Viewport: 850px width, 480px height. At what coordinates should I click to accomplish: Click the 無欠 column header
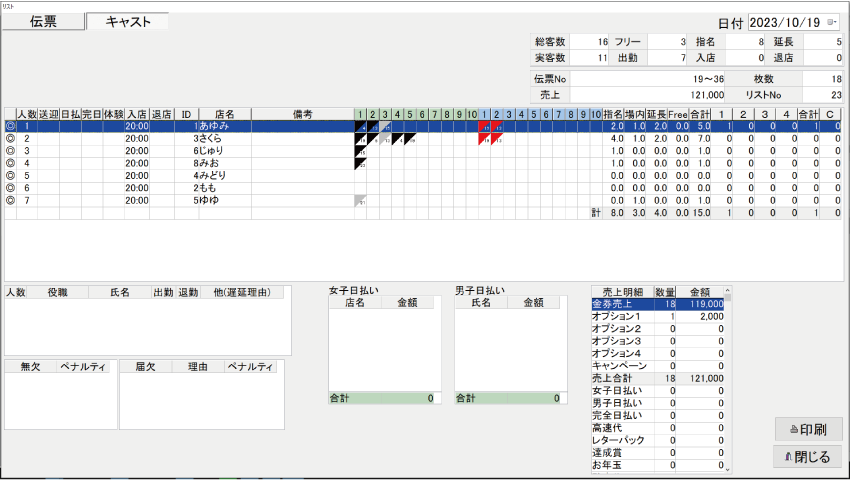[x=30, y=367]
